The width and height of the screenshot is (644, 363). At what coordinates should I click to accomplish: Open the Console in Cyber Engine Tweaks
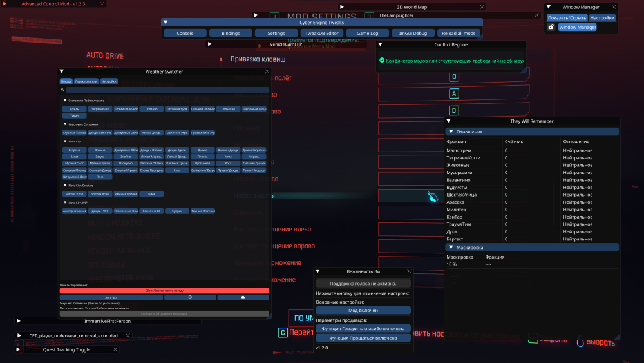(x=185, y=34)
